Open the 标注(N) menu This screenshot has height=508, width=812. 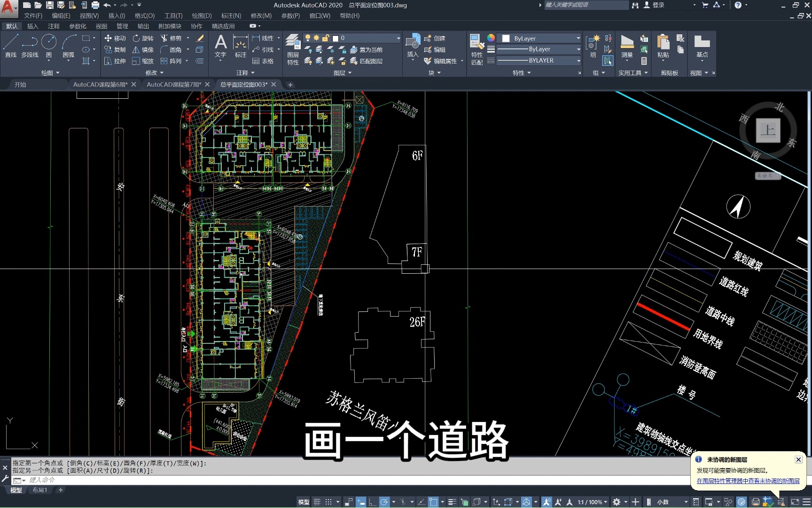tap(231, 16)
